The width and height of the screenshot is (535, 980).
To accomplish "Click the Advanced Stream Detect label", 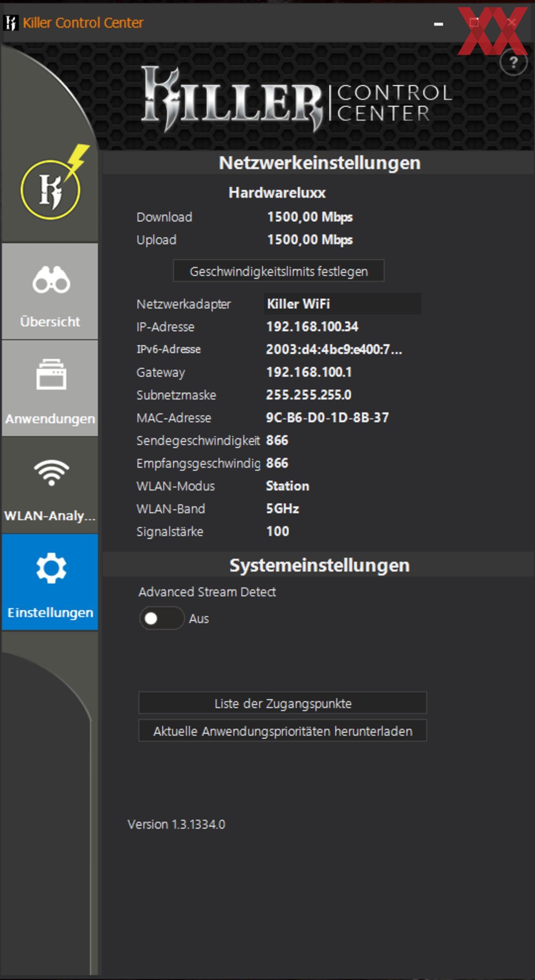I will coord(207,592).
